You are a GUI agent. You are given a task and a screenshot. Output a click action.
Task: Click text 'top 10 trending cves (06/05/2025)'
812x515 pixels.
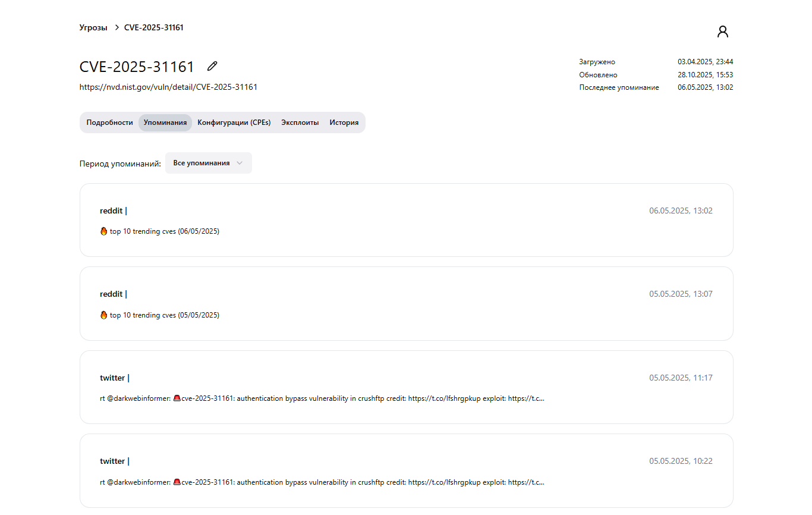pyautogui.click(x=165, y=231)
